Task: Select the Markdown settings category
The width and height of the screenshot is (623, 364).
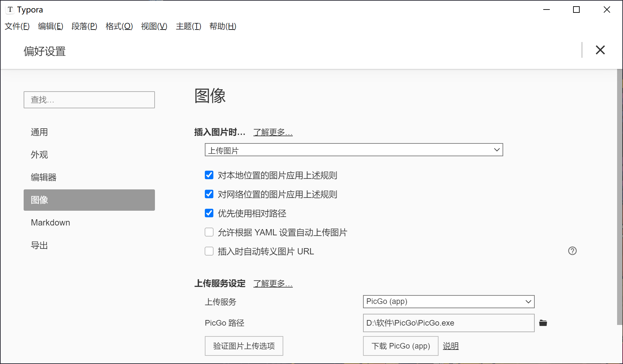Action: [x=51, y=223]
